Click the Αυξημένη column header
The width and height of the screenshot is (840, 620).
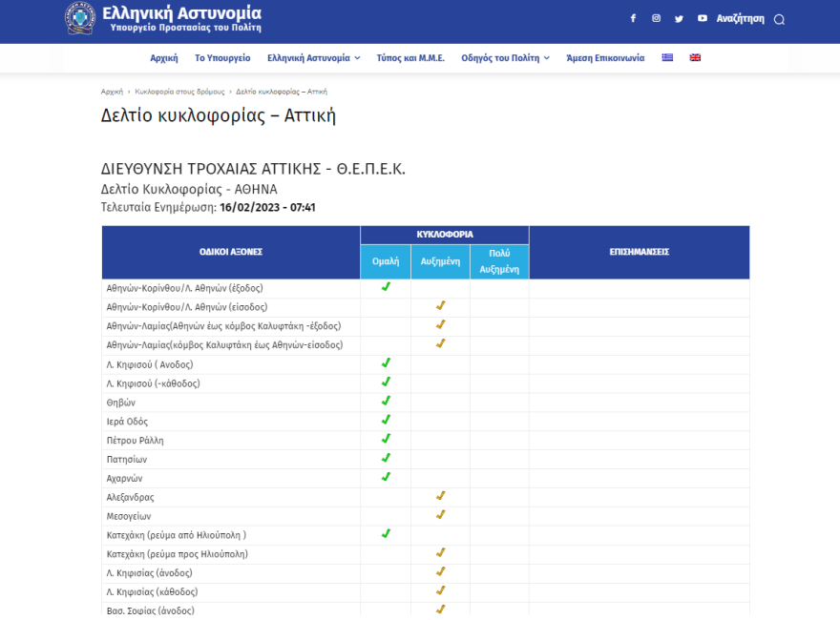pos(440,261)
